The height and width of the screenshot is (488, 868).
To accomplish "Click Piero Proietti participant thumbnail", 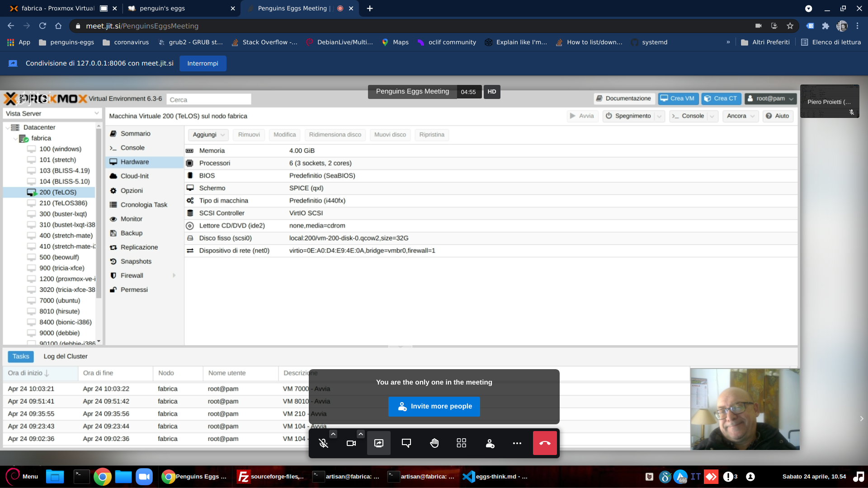I will [x=830, y=102].
